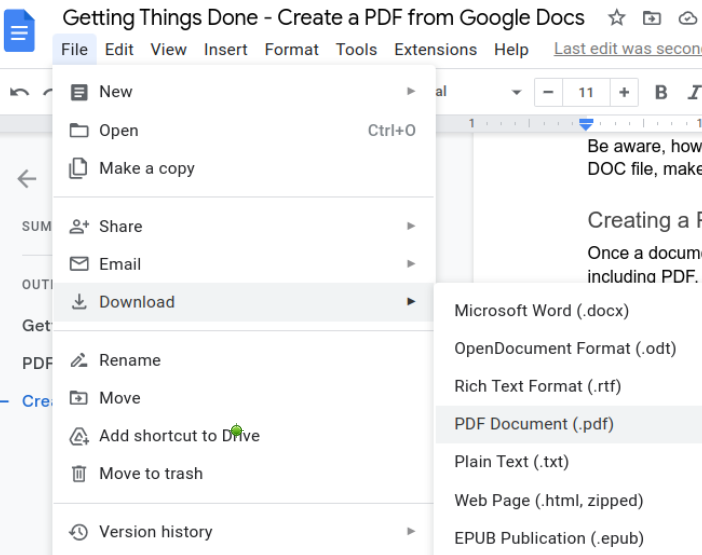Choose Add shortcut to Drive
The height and width of the screenshot is (555, 702).
244,435
